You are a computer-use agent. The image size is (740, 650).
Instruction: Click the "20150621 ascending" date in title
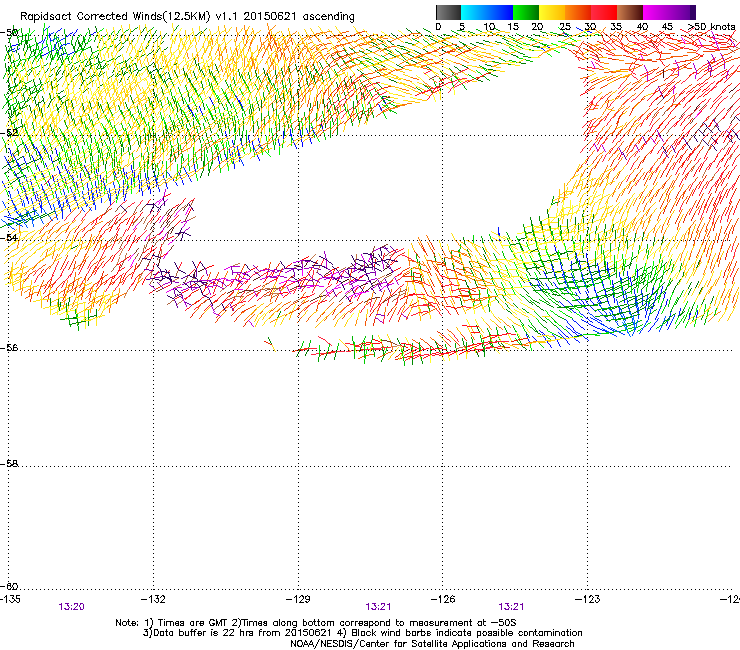299,16
